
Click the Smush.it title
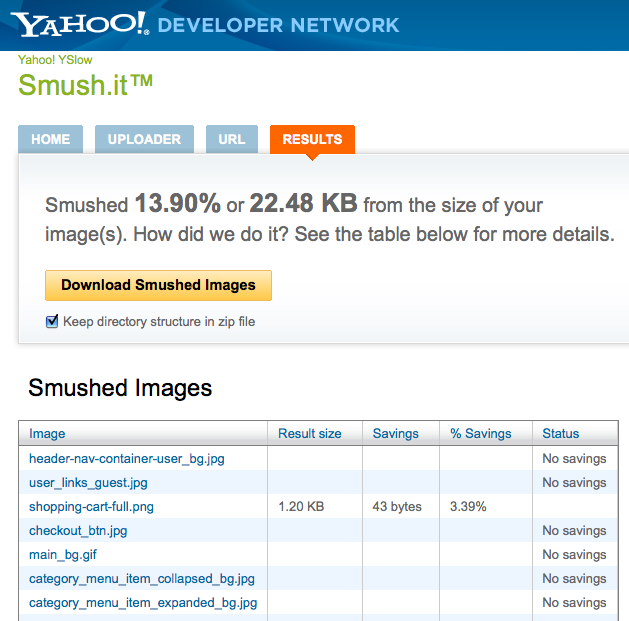(x=85, y=85)
